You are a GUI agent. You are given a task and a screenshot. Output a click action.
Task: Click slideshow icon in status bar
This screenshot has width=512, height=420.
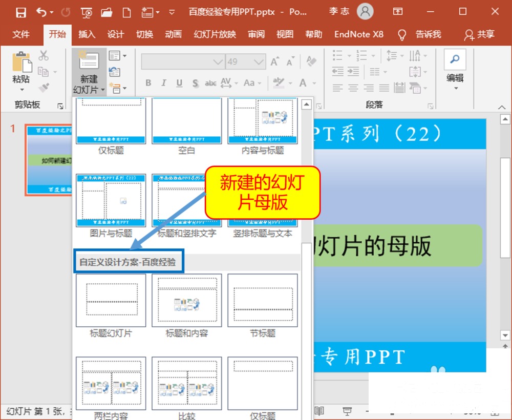pyautogui.click(x=347, y=411)
